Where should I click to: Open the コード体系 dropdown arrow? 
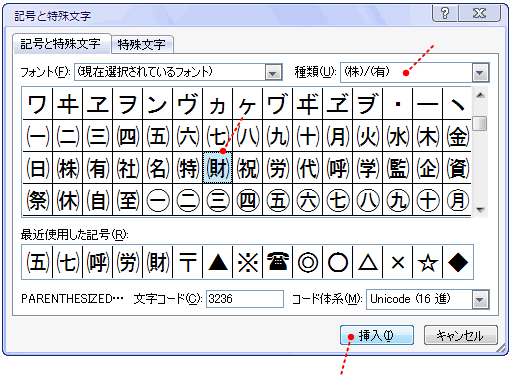point(480,299)
